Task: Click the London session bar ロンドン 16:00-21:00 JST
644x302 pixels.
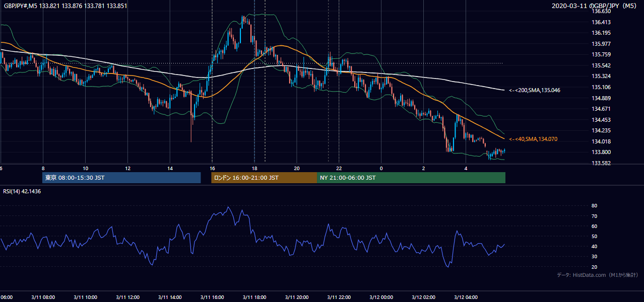Action: [x=264, y=178]
